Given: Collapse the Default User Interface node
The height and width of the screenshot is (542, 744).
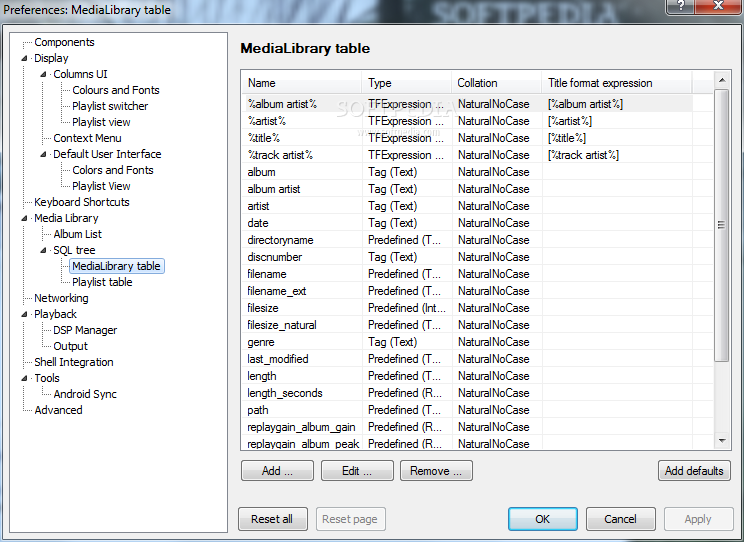Looking at the screenshot, I should coord(43,154).
